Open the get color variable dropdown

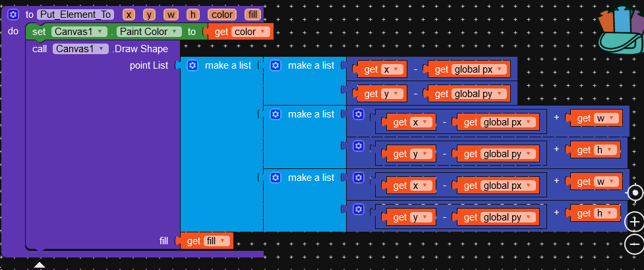250,32
